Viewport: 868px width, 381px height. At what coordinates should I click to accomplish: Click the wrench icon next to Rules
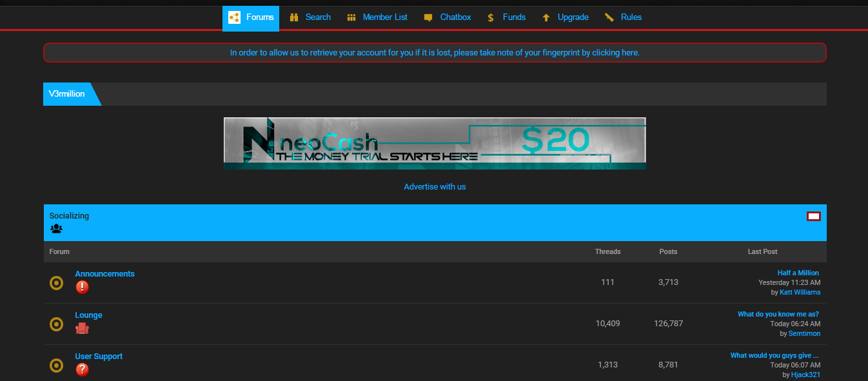(607, 17)
